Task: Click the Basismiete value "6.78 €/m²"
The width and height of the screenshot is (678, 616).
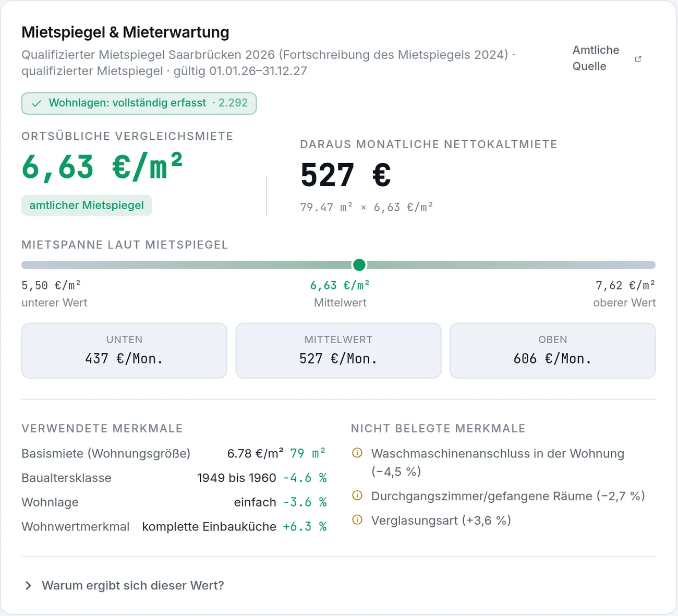Action: click(256, 453)
